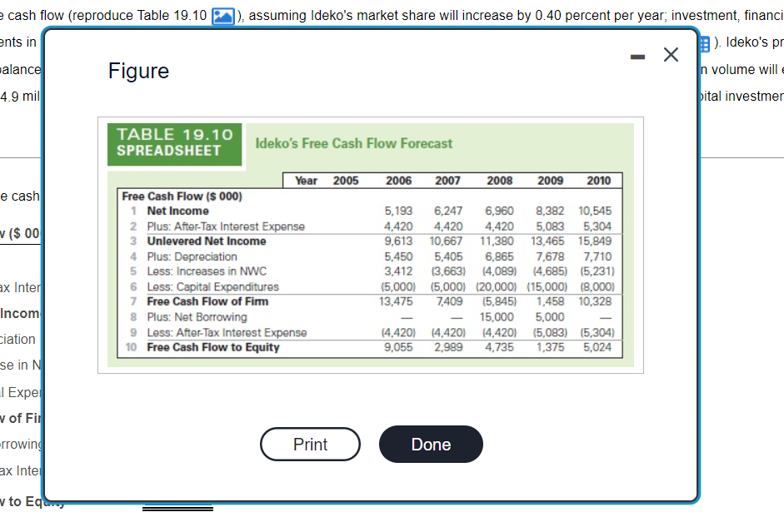784x532 pixels.
Task: Click Unlevered Net Income 2008 value 11,380
Action: click(497, 241)
